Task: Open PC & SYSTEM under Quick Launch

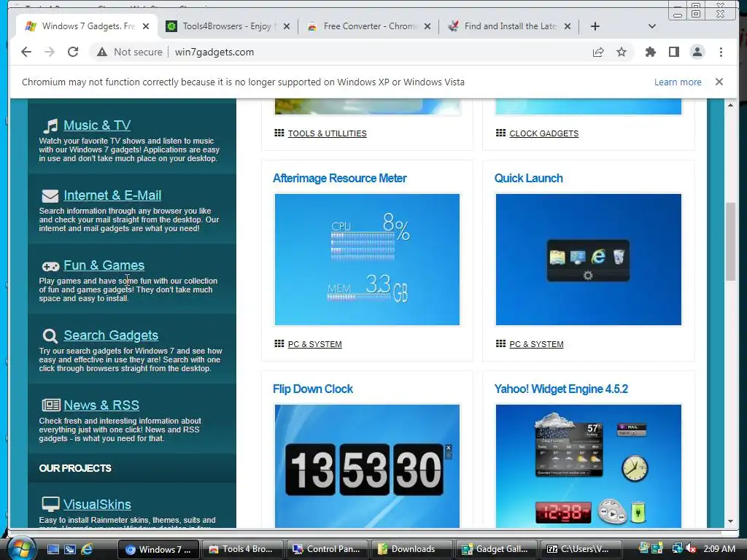Action: [536, 344]
